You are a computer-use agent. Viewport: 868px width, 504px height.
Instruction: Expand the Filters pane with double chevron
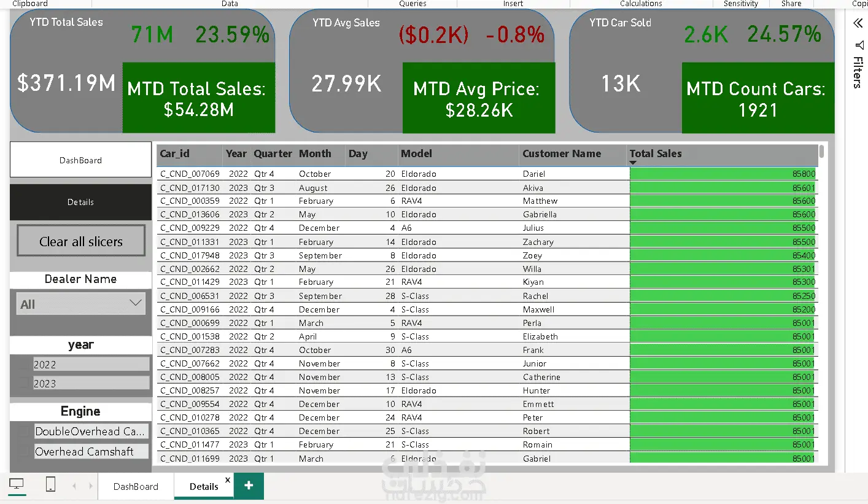858,23
